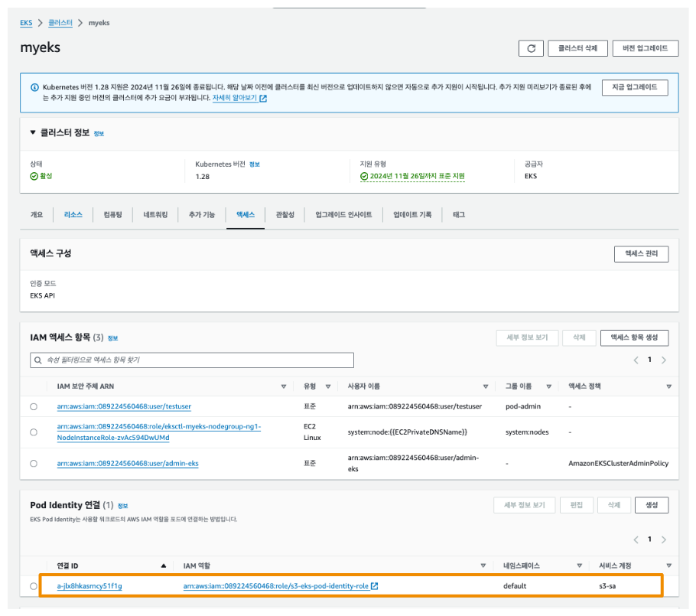Open the NodeInstanceRole ARN link
Viewport: 696px width, 616px height.
[159, 432]
